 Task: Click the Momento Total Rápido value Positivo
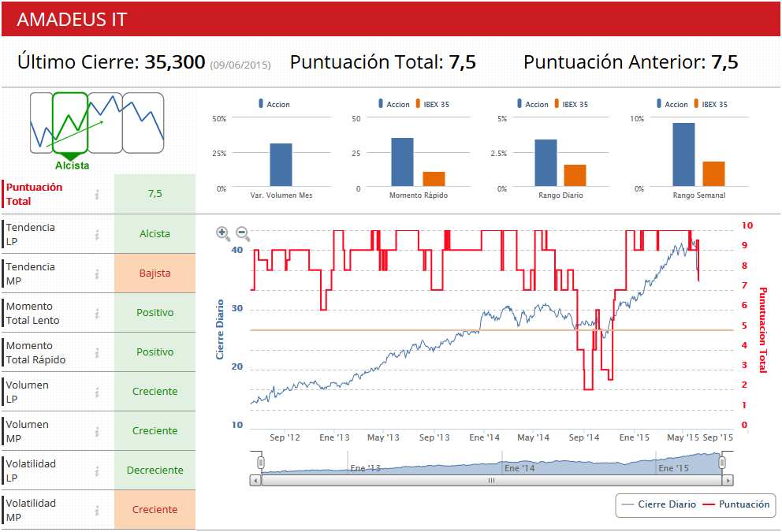point(155,352)
